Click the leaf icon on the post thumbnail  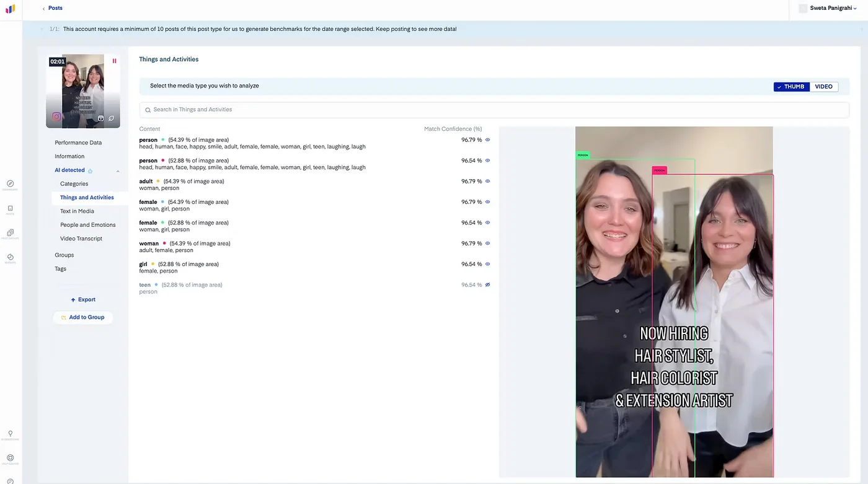(x=111, y=118)
